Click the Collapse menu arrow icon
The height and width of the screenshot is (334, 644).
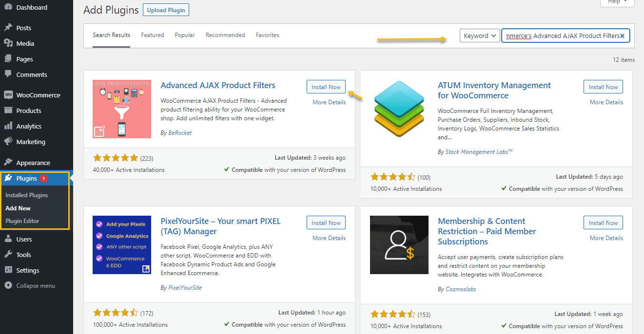[8, 286]
